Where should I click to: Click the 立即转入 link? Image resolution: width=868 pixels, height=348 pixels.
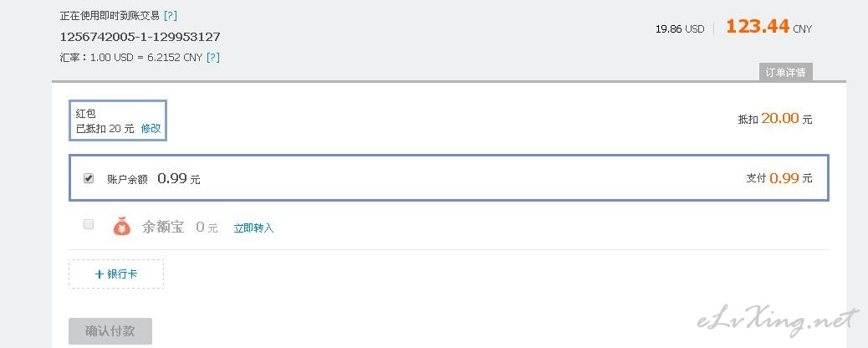(253, 228)
